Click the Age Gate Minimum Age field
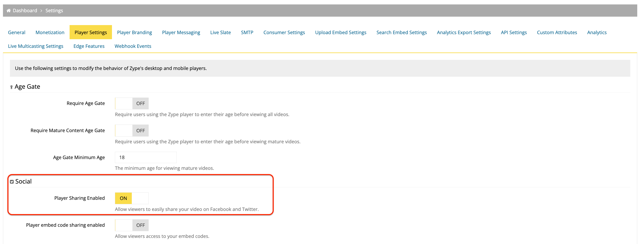The height and width of the screenshot is (244, 644). [x=146, y=157]
